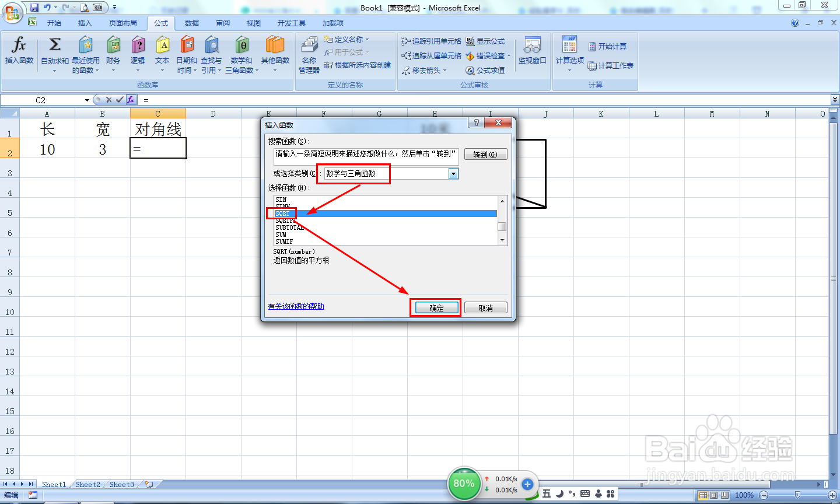This screenshot has height=504, width=840.
Task: Click Trace Precedents (追踪引用单元格)
Action: tap(431, 41)
